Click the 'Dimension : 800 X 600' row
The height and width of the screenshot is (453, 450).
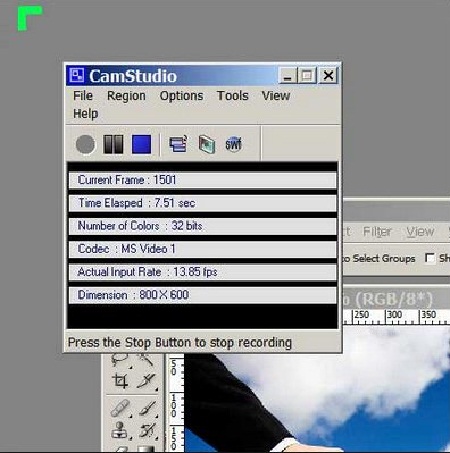coord(202,295)
